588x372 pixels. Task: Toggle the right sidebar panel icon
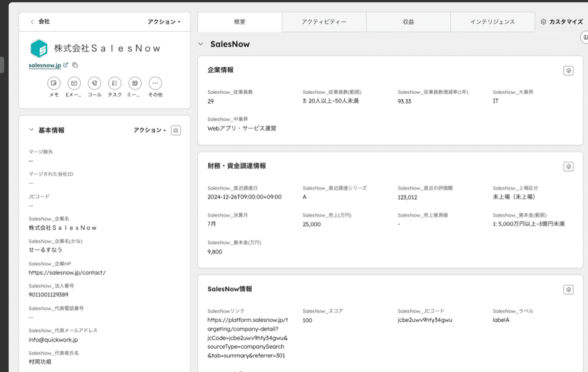click(585, 37)
